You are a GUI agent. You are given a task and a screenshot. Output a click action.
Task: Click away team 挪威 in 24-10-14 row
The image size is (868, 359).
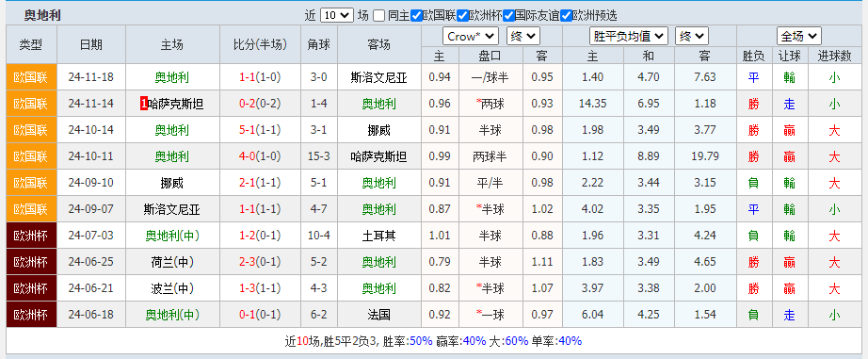379,130
